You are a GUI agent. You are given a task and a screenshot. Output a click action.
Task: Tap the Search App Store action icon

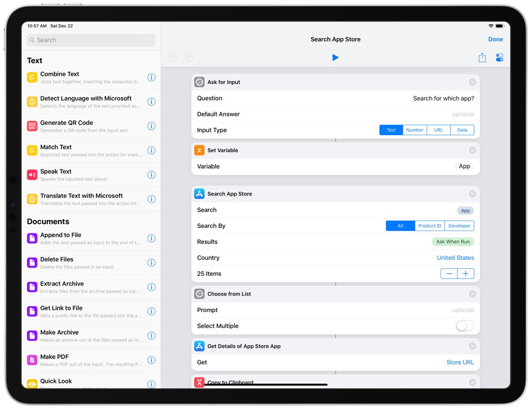(x=199, y=194)
